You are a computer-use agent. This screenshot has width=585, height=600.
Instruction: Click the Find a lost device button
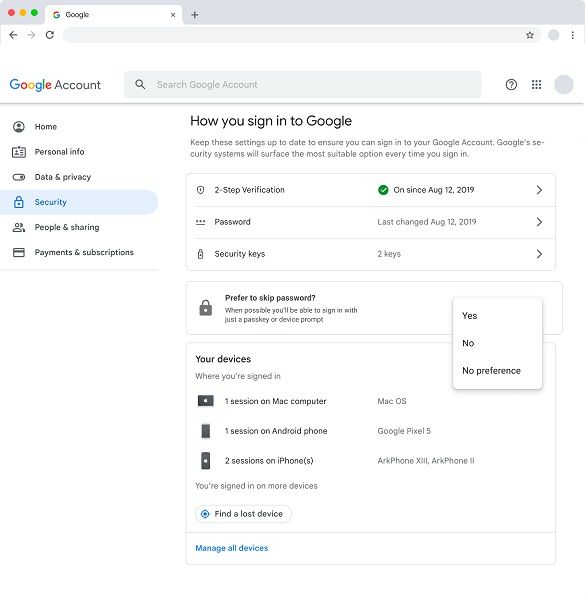click(243, 514)
